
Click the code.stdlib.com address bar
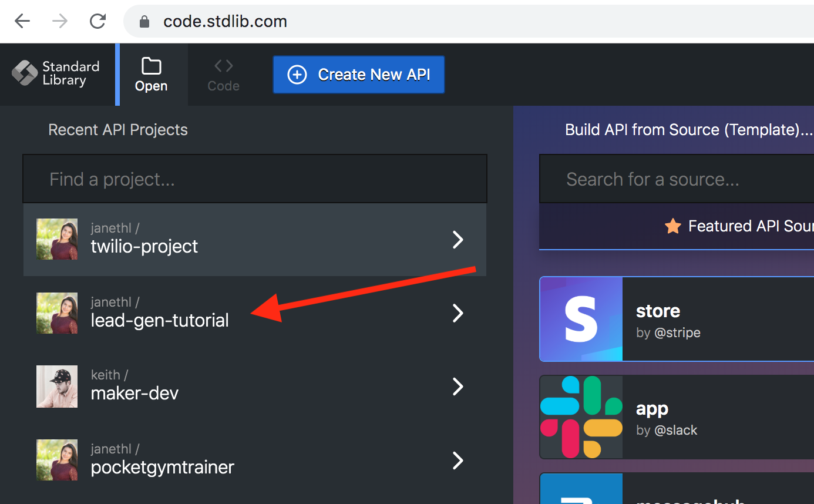(x=469, y=22)
